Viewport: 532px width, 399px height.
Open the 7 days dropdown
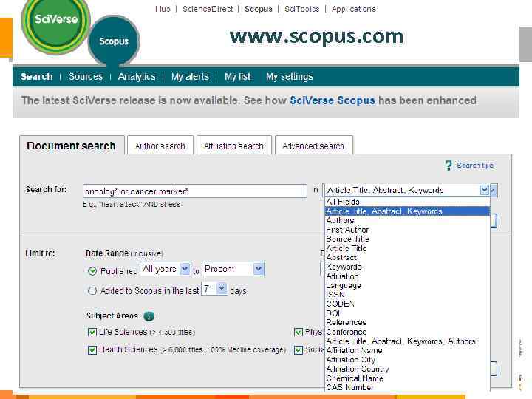pos(222,289)
